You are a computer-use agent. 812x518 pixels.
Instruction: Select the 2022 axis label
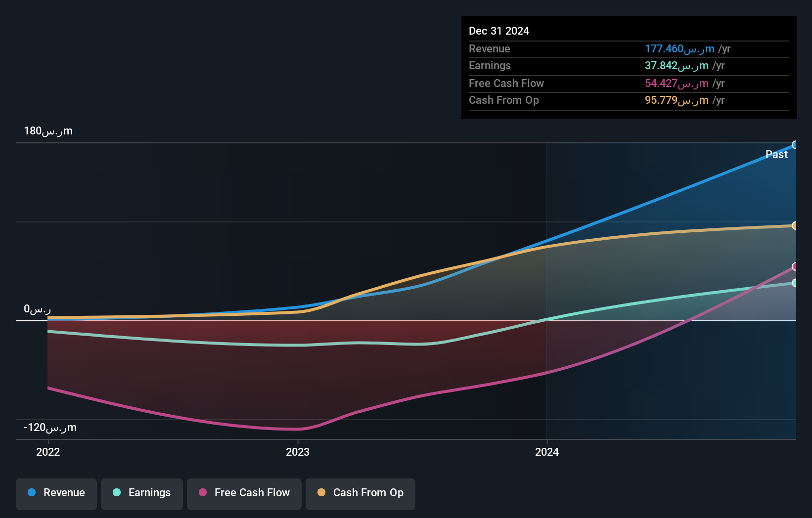coord(47,451)
